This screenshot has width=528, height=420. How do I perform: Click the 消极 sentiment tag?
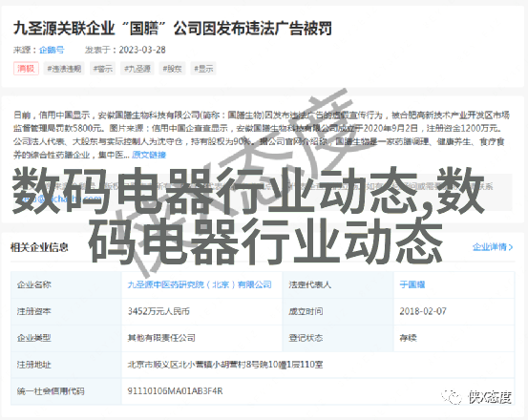[27, 69]
